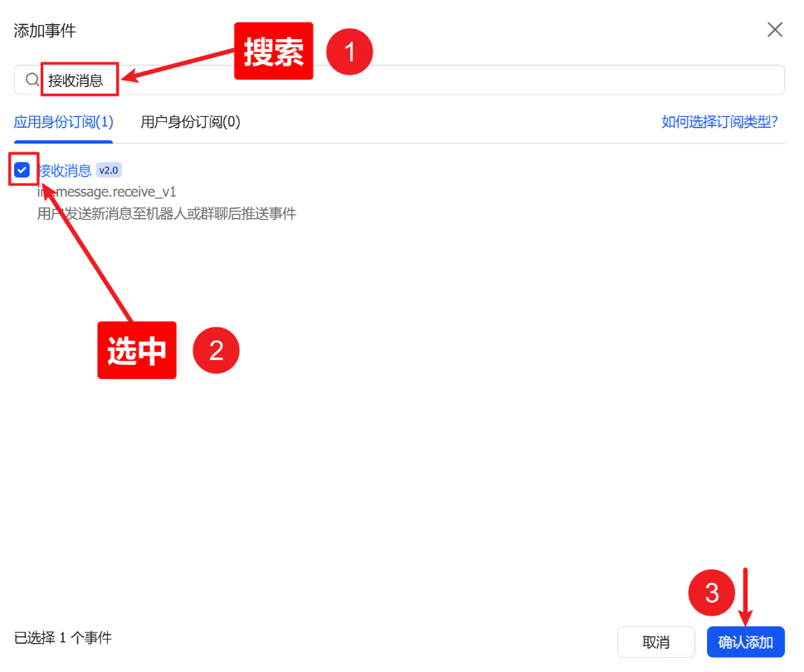
Task: Click the red number 3 circle marker
Action: point(712,592)
